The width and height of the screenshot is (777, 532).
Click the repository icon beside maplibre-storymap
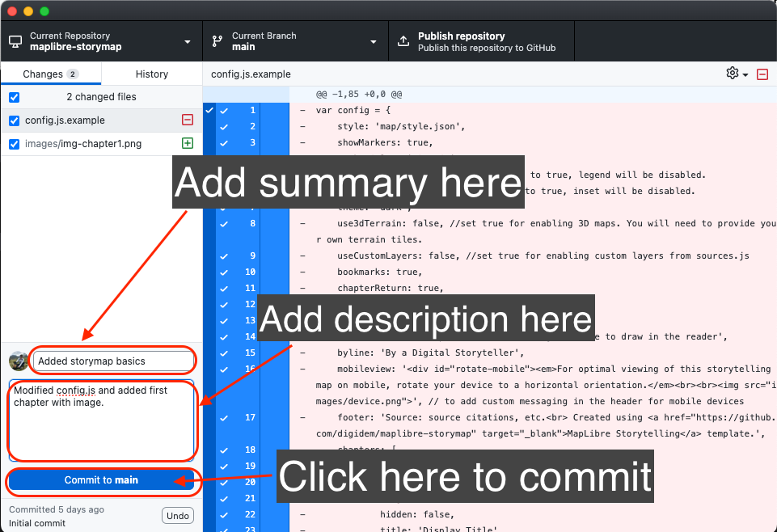(14, 40)
